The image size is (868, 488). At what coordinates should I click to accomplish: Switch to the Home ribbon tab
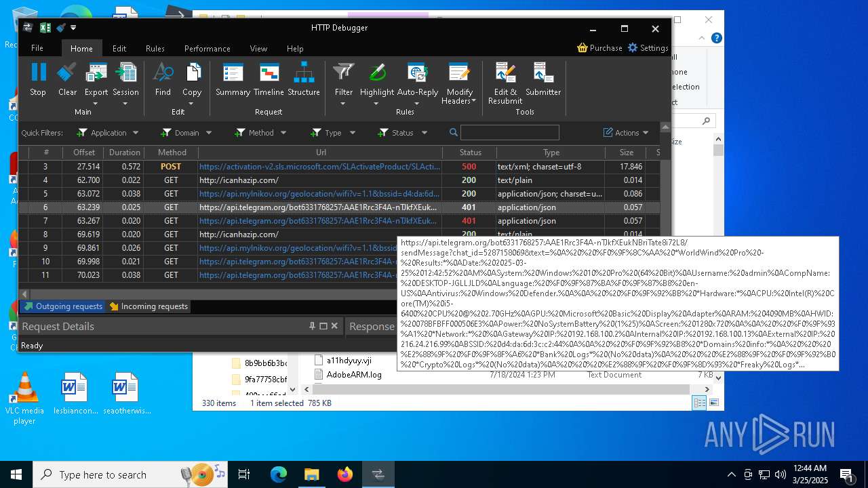(x=81, y=48)
